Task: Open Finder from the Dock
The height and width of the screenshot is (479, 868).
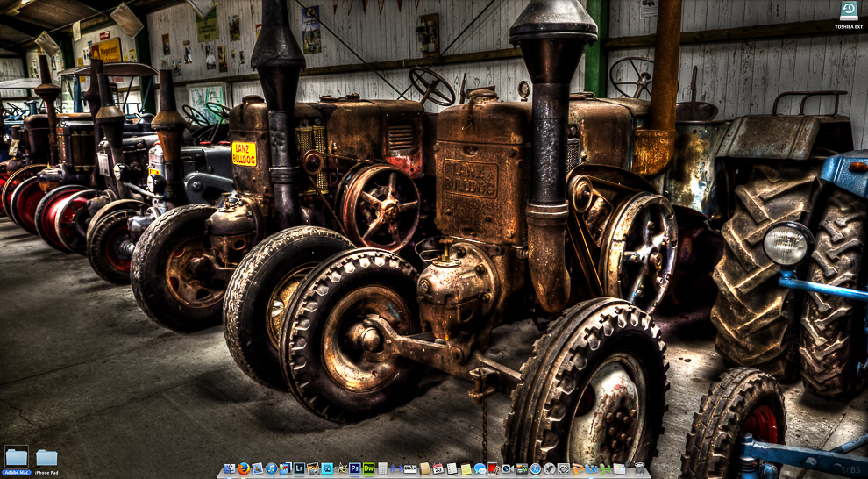Action: click(x=229, y=468)
